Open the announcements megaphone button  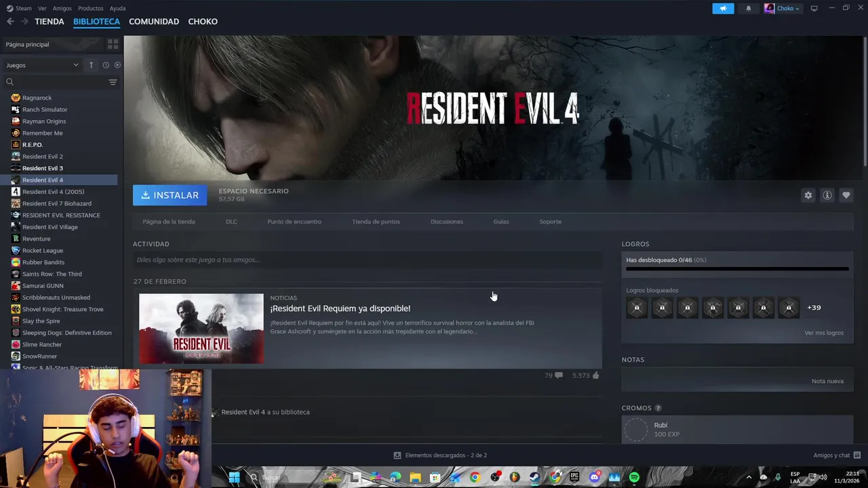click(x=723, y=8)
